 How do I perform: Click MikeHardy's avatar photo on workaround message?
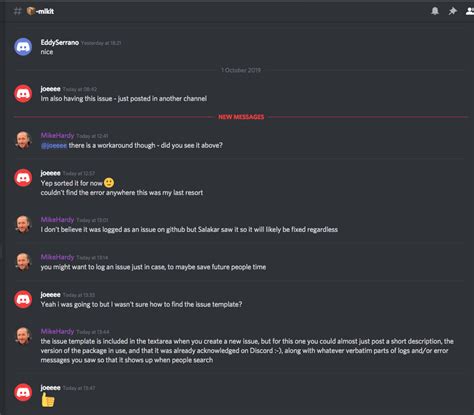point(23,140)
